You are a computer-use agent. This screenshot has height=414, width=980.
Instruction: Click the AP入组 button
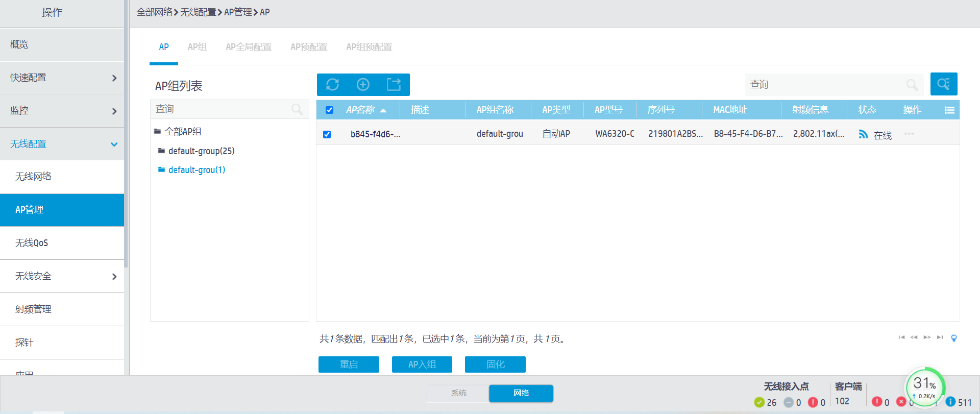422,364
